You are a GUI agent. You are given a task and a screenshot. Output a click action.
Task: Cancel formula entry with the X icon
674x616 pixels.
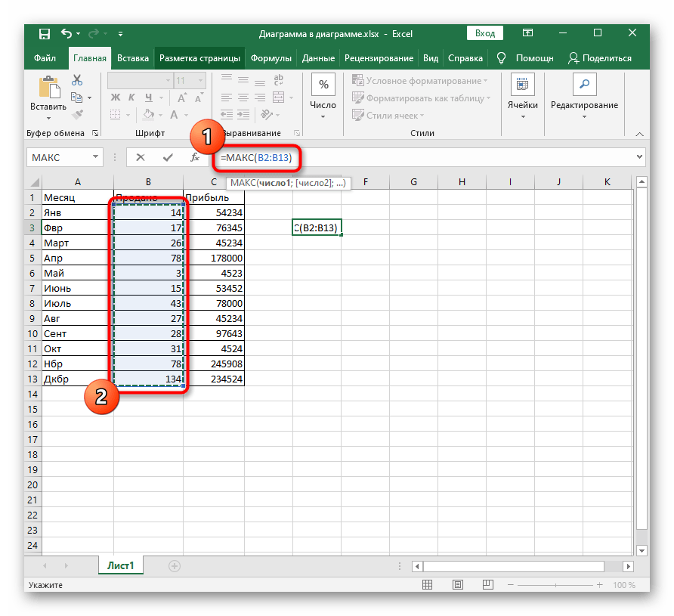pos(141,157)
